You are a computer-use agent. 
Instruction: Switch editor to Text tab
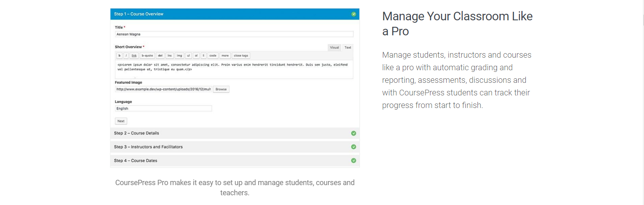pyautogui.click(x=348, y=47)
